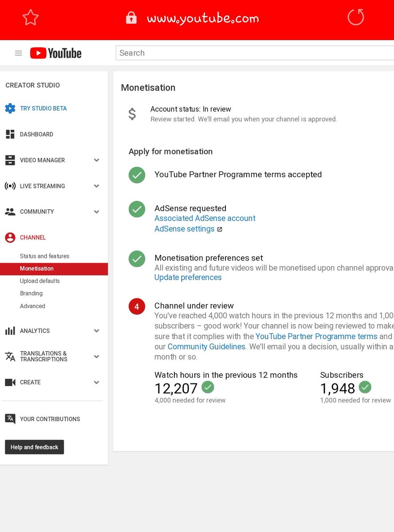Click the 'Account status: In review' text

coord(191,109)
